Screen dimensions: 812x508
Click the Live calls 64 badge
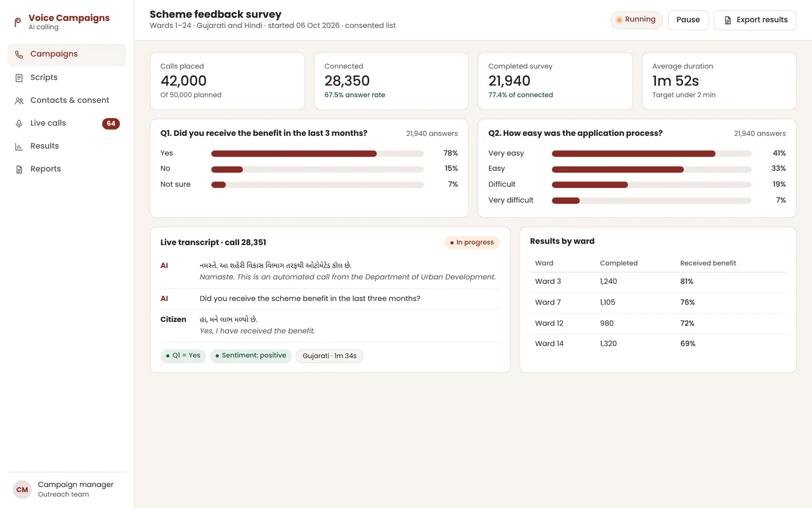[x=111, y=123]
